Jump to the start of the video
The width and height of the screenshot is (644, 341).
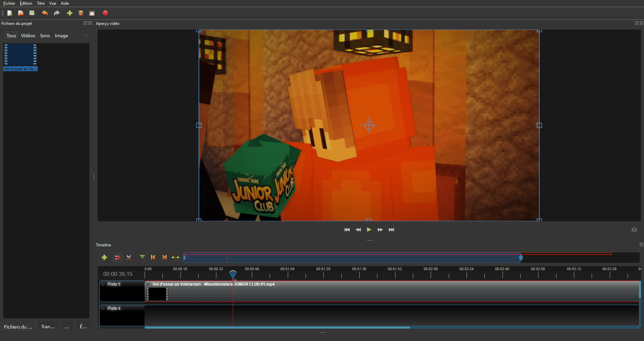click(x=347, y=230)
